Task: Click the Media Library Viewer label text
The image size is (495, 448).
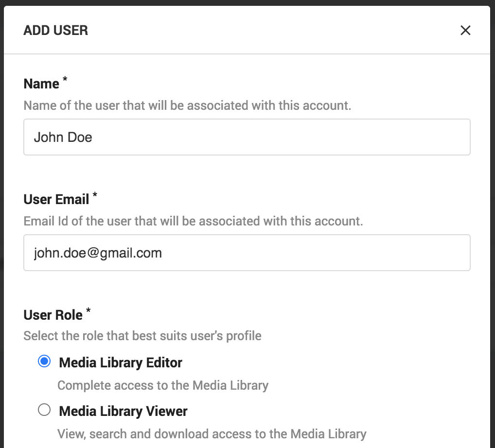Action: [123, 411]
